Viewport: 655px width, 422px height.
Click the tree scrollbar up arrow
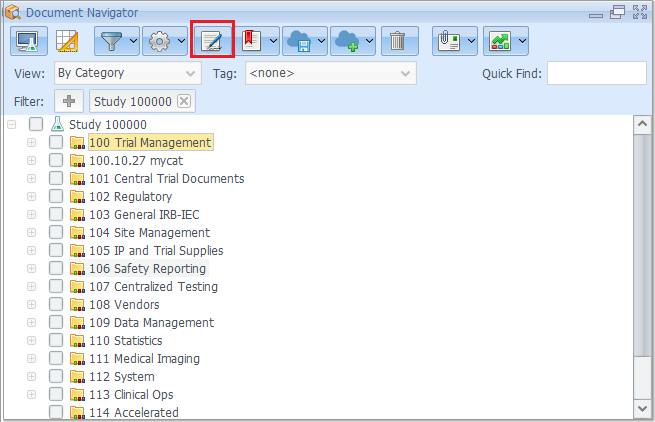pyautogui.click(x=642, y=125)
